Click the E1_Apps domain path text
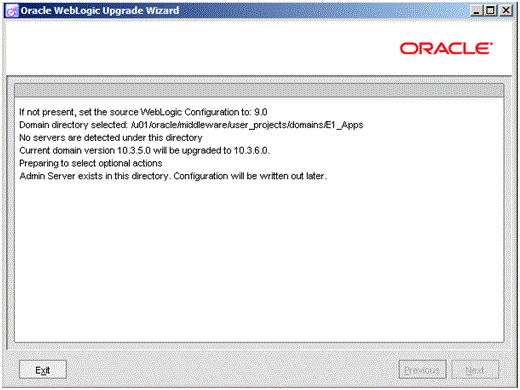The width and height of the screenshot is (520, 390). [x=247, y=125]
